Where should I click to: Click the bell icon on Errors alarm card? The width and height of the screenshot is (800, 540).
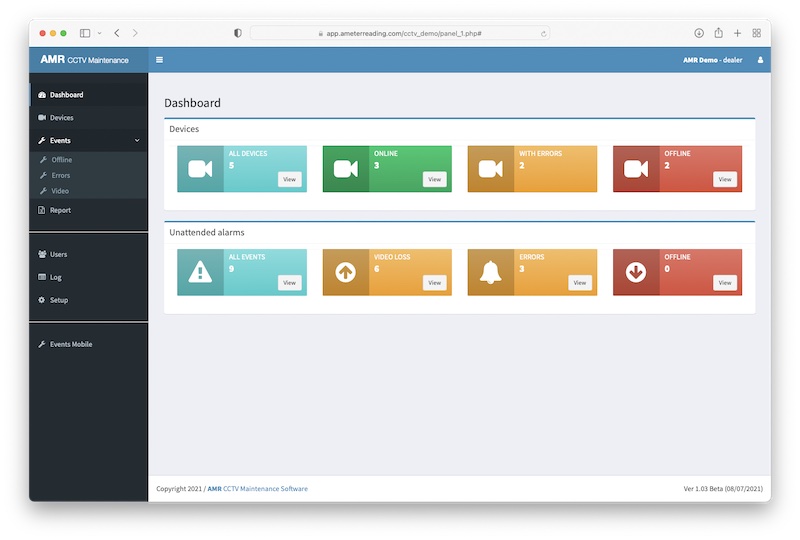pos(490,272)
